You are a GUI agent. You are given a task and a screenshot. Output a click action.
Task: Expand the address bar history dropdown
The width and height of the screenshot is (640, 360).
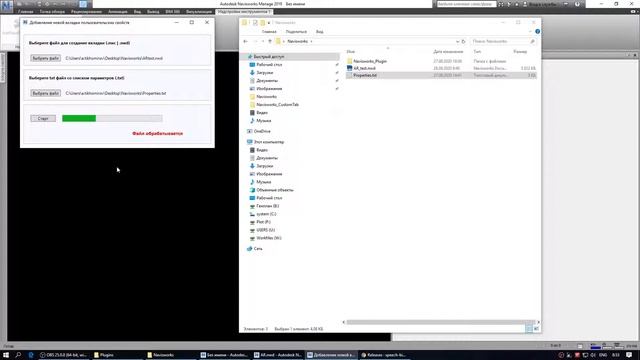coord(457,41)
